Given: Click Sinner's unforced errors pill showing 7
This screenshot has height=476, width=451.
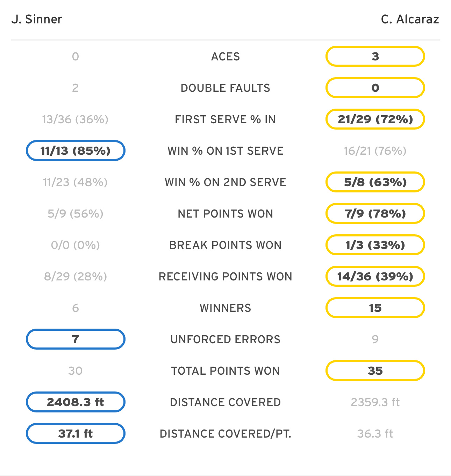Looking at the screenshot, I should pyautogui.click(x=76, y=339).
